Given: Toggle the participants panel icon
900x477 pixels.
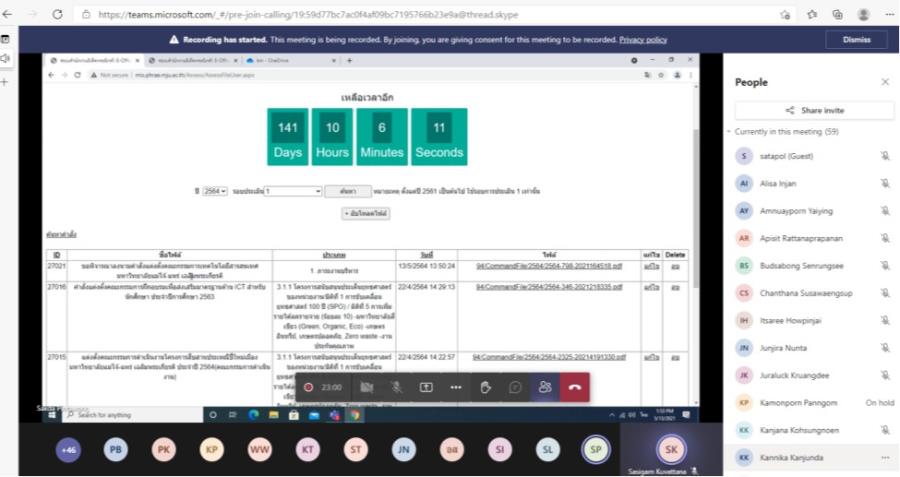Looking at the screenshot, I should coord(545,387).
